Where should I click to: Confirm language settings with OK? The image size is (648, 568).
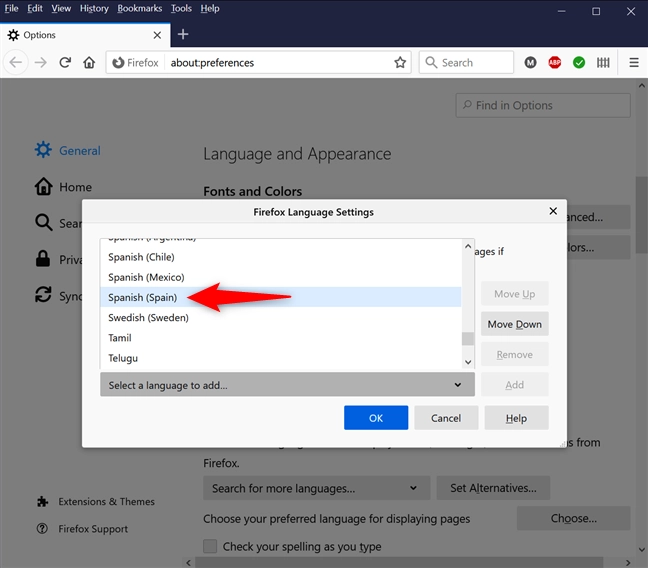click(376, 418)
